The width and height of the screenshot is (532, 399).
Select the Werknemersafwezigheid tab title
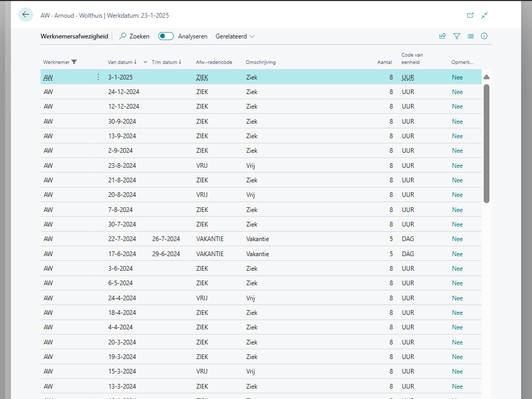pyautogui.click(x=74, y=36)
